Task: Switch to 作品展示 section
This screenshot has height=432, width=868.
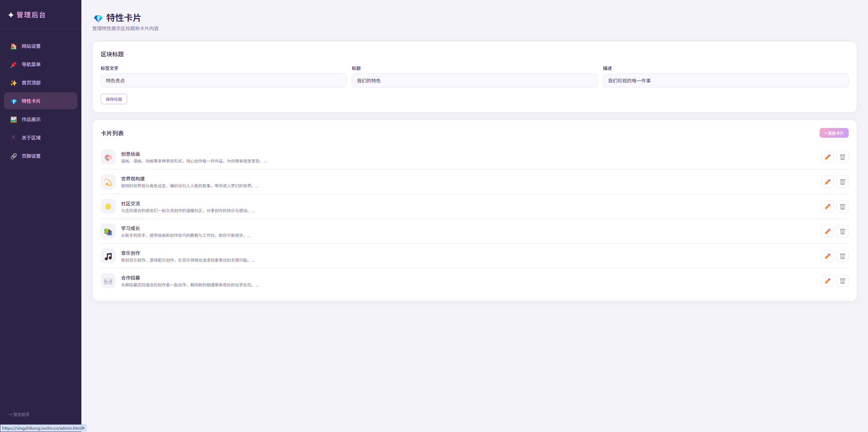Action: pos(41,119)
